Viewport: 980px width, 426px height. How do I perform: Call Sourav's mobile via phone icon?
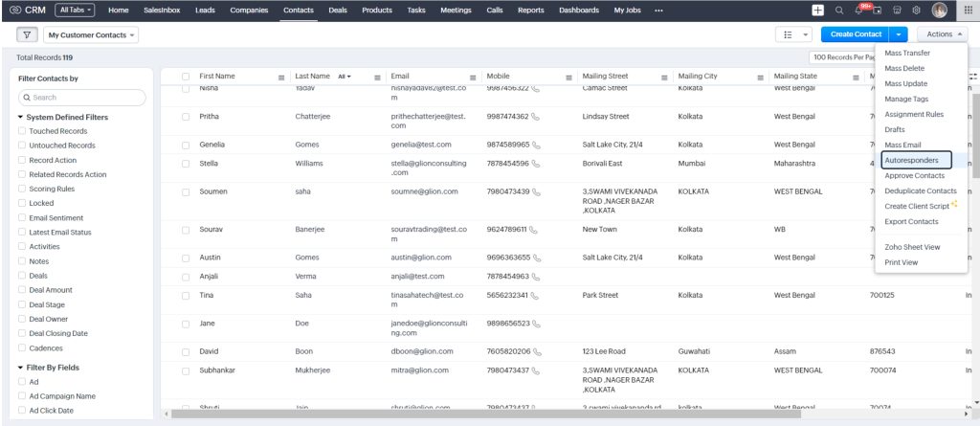pyautogui.click(x=533, y=230)
